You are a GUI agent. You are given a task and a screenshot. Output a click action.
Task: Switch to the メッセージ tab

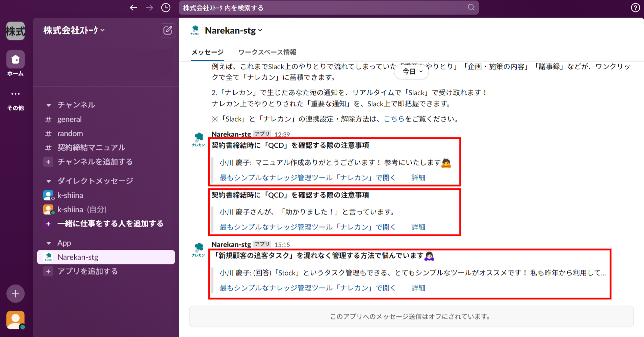207,52
